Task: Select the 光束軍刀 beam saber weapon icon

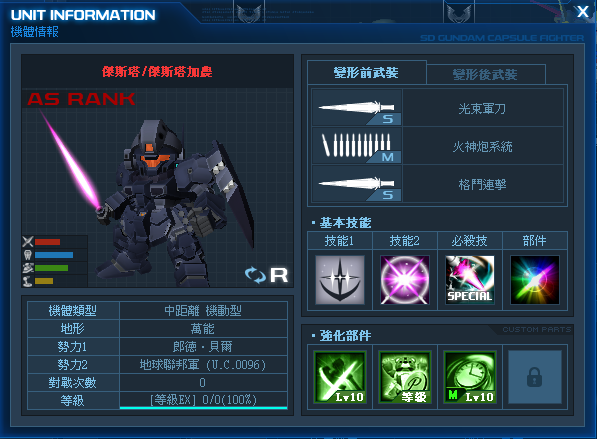Action: coord(356,108)
